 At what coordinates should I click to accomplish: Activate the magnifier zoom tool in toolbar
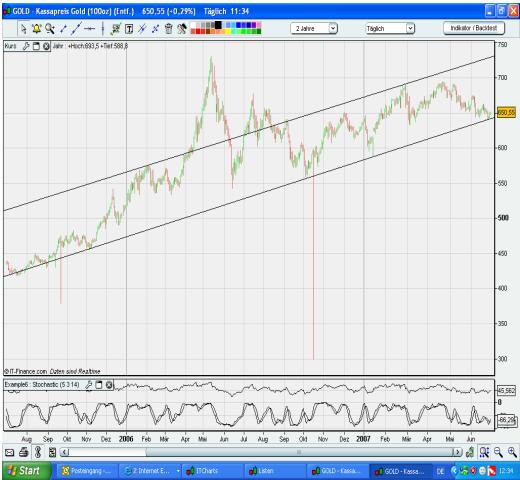point(50,29)
